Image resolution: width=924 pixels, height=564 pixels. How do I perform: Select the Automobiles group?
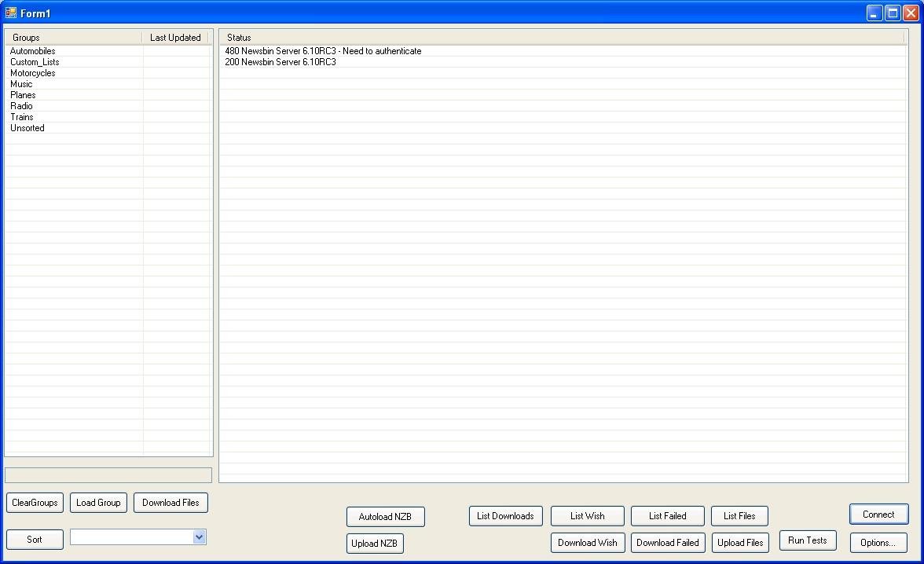[32, 51]
